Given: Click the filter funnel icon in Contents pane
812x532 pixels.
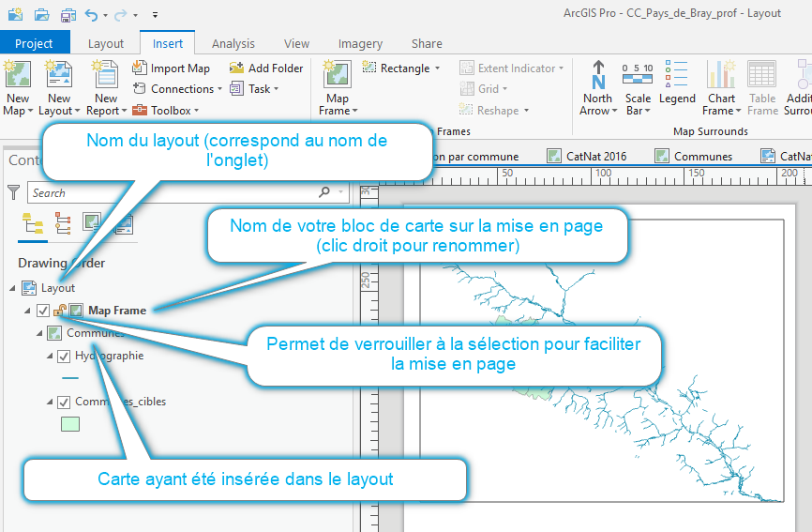Looking at the screenshot, I should (14, 192).
